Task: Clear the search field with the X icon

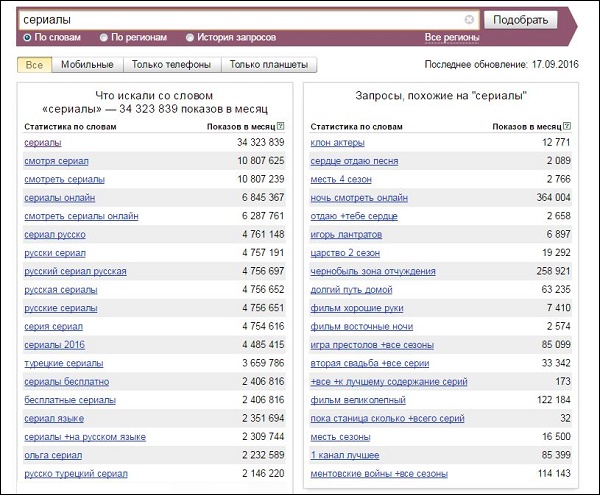Action: click(469, 20)
